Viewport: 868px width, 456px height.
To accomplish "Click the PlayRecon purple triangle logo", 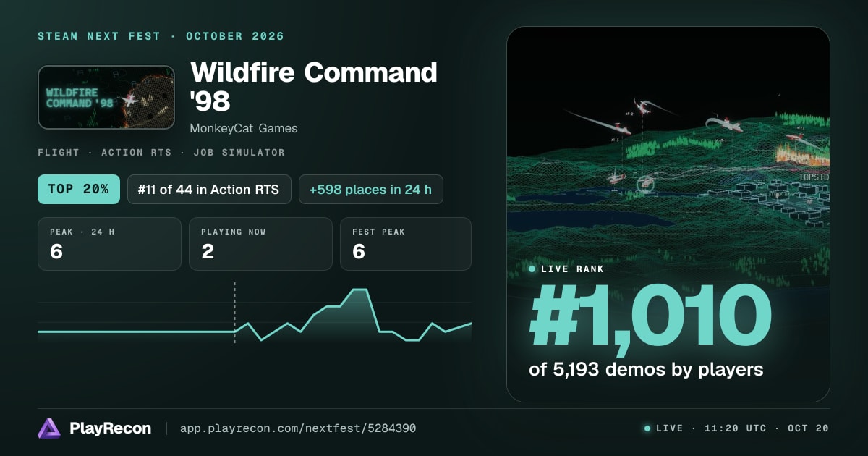I will click(x=49, y=428).
